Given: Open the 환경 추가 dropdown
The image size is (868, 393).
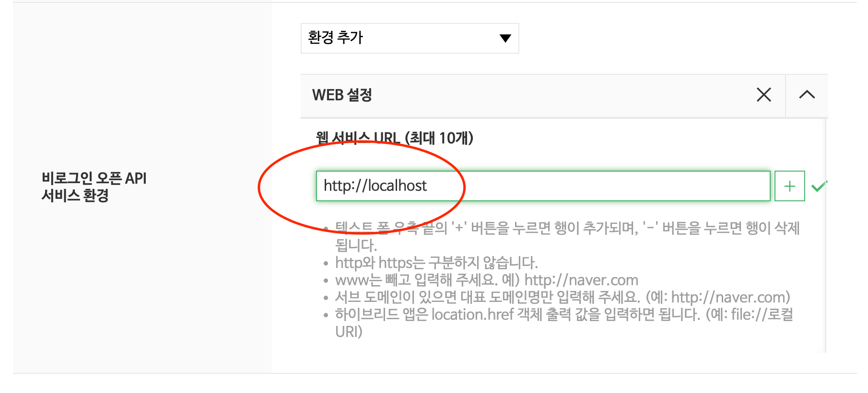Looking at the screenshot, I should pyautogui.click(x=410, y=38).
